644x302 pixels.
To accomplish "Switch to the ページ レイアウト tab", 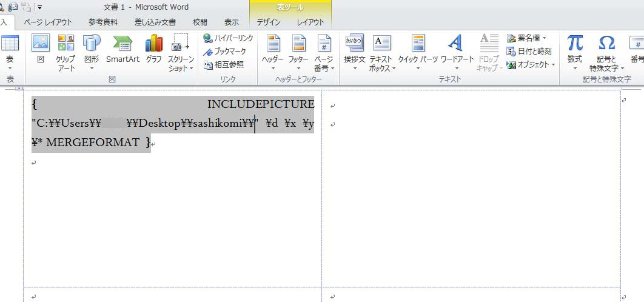I will pyautogui.click(x=48, y=22).
